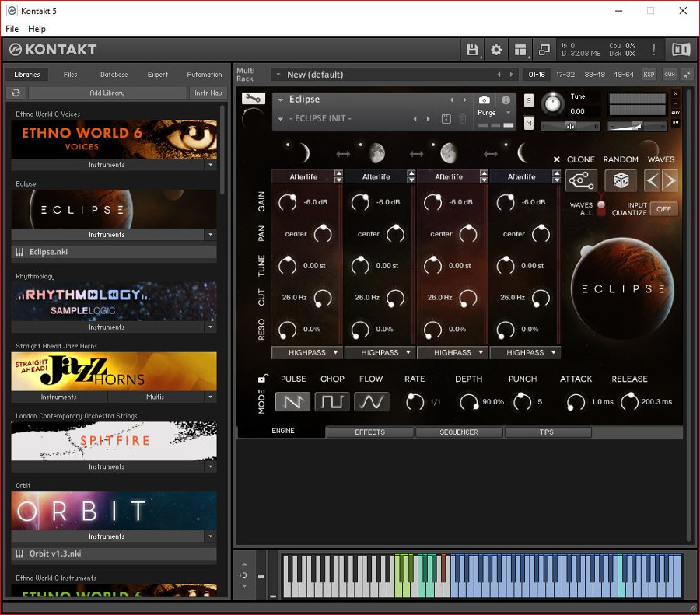Flip the Waves All switch
This screenshot has height=615, width=700.
(x=601, y=208)
